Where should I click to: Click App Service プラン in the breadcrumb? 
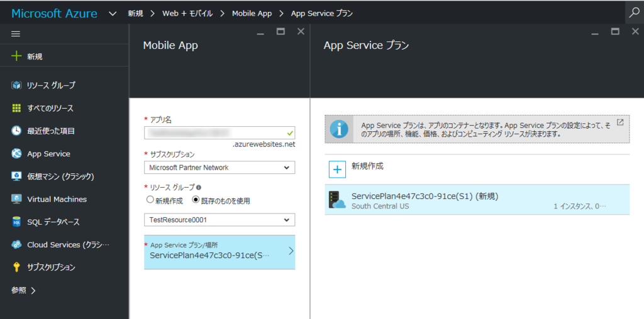tap(322, 14)
